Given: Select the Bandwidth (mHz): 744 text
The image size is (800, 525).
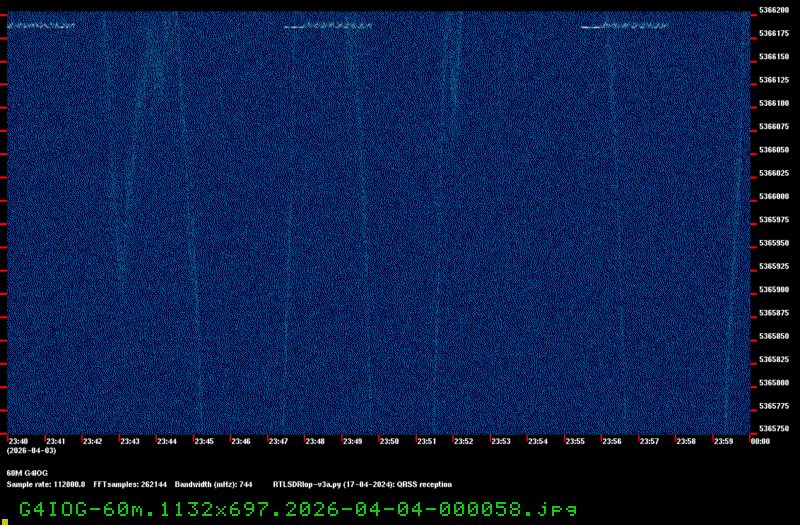Looking at the screenshot, I should [x=214, y=485].
